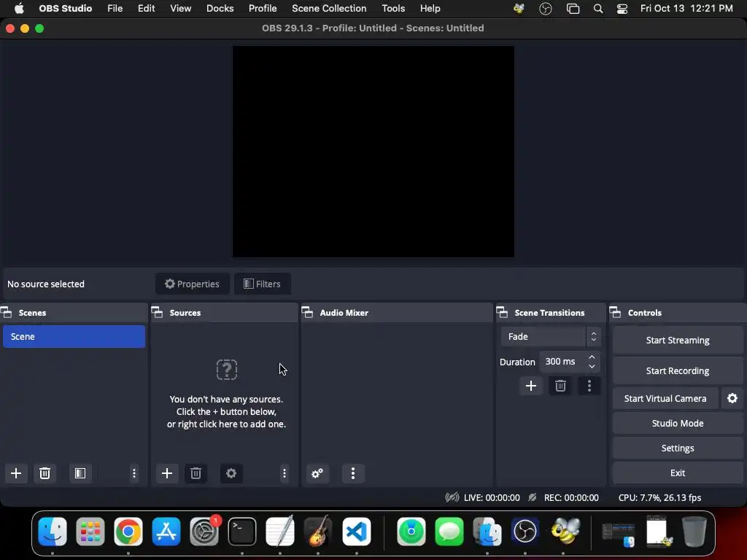Toggle Studio Mode

point(678,423)
